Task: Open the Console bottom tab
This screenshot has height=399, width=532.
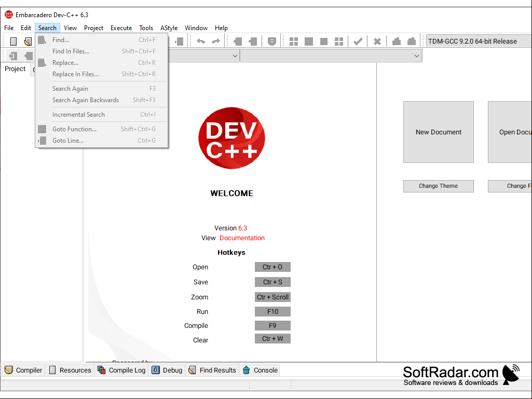Action: (260, 370)
